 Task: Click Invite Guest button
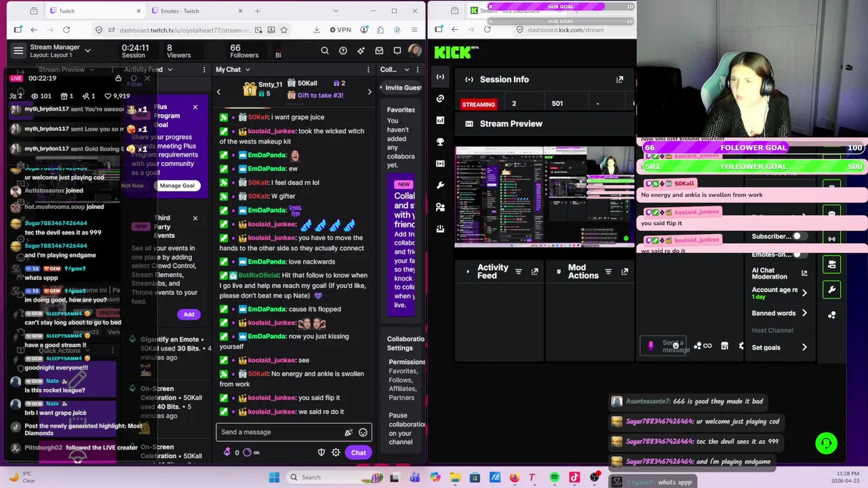[402, 87]
